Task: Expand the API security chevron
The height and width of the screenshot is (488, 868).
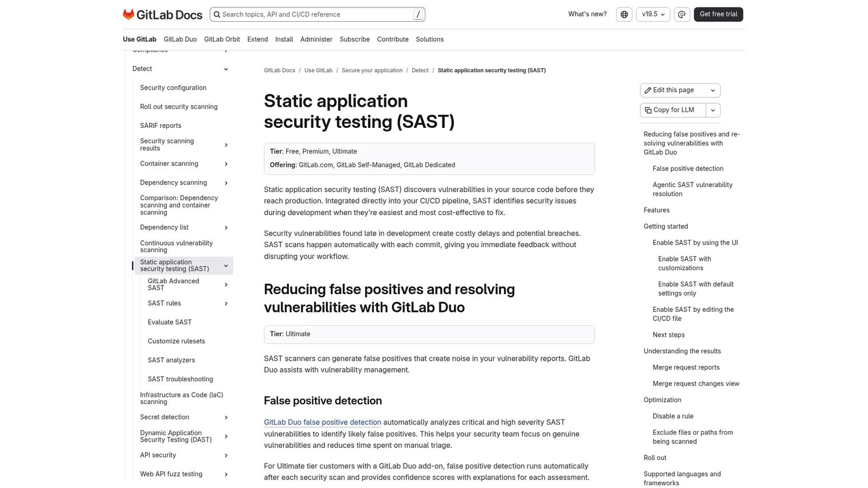Action: pyautogui.click(x=226, y=455)
